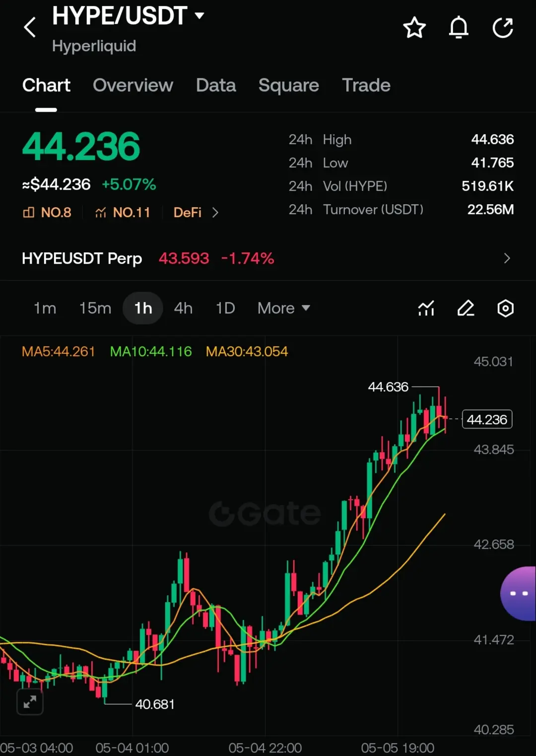Click the 40.681 low marker on chart

(155, 704)
